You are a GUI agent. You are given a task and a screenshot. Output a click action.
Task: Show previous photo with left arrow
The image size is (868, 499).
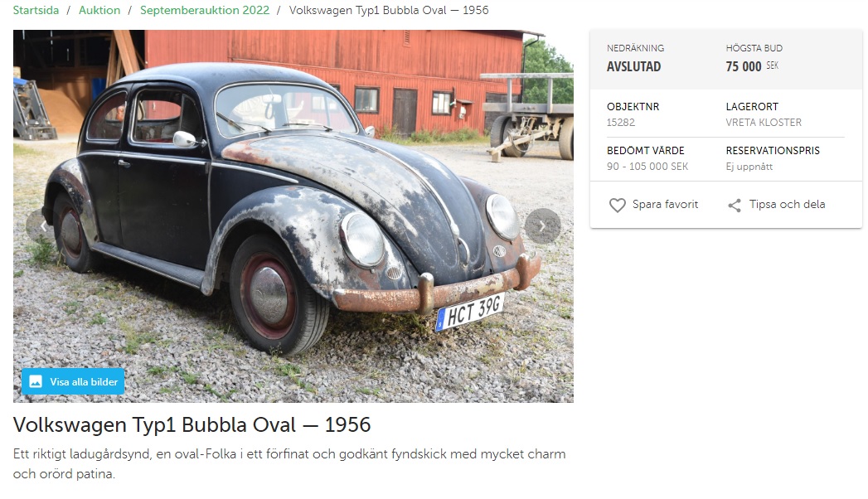tap(41, 226)
